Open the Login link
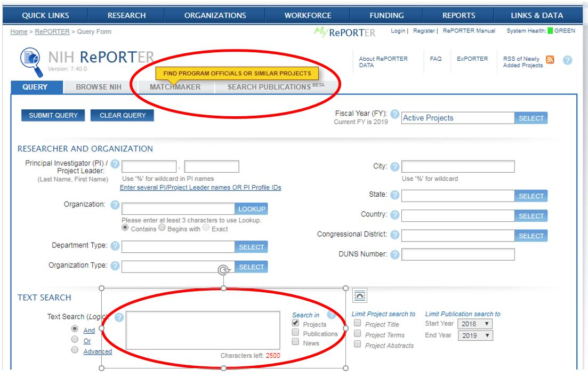This screenshot has width=588, height=385. pos(398,31)
